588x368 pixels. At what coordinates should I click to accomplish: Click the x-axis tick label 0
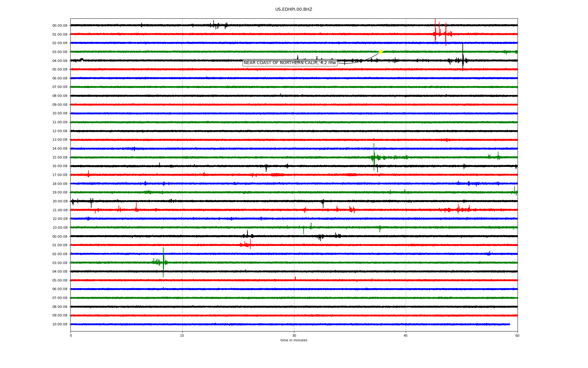pyautogui.click(x=71, y=336)
